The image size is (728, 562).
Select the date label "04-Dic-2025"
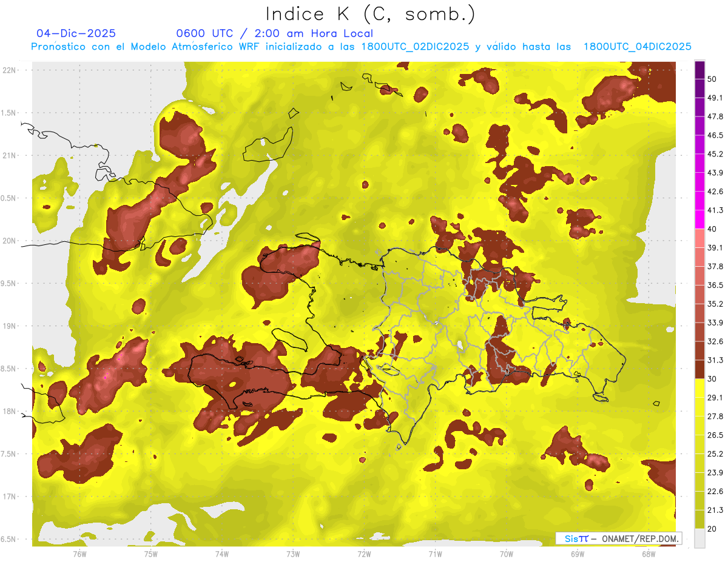[x=76, y=33]
